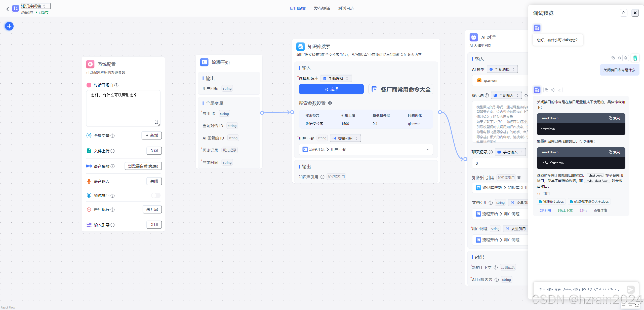644x310 pixels.
Task: Open help icon beside 语音播放
Action: tap(113, 166)
